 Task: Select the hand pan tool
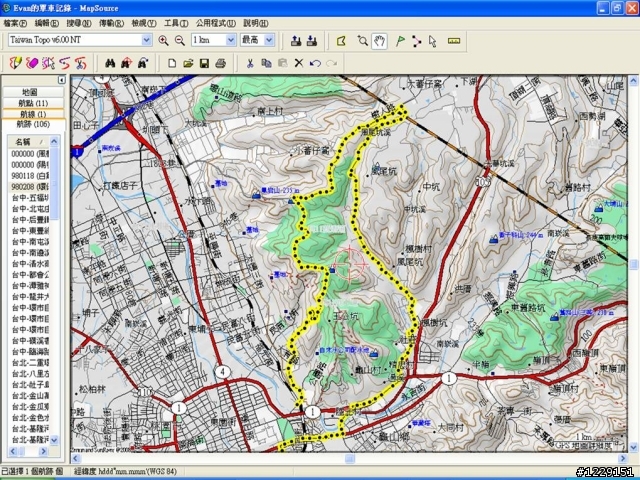[x=379, y=41]
